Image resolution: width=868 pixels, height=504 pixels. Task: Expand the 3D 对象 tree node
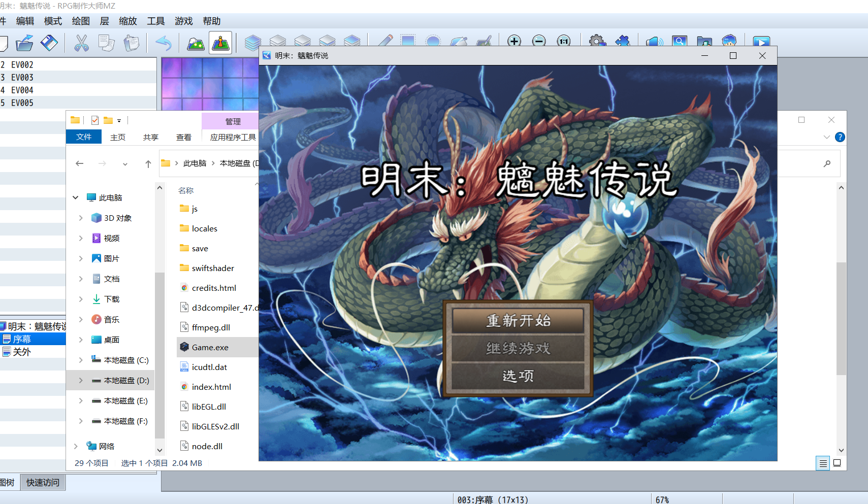click(81, 218)
